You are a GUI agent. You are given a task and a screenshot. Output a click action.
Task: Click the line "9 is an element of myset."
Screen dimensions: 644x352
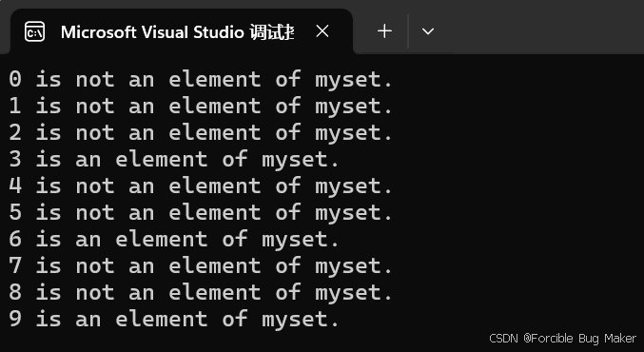174,320
